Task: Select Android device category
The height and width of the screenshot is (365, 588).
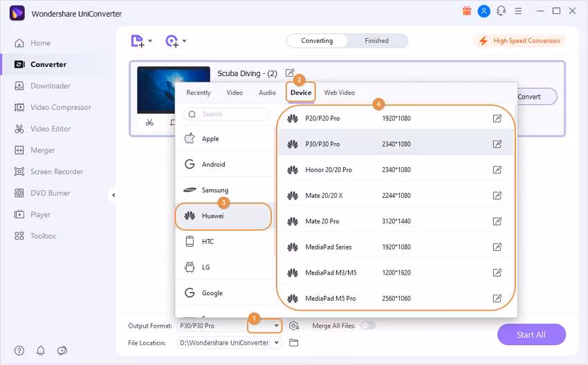Action: click(x=225, y=164)
